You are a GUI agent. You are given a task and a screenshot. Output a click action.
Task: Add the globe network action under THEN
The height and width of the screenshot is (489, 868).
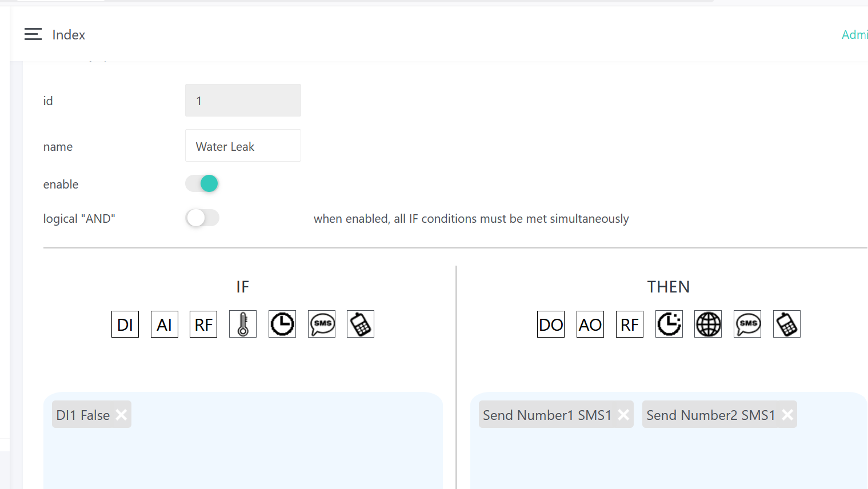click(708, 324)
